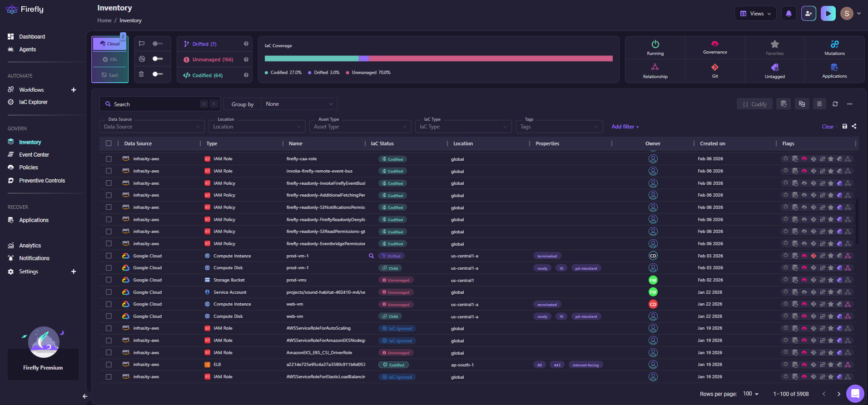The height and width of the screenshot is (405, 868).
Task: Click the Codified segment of IaC Coverage bar
Action: [x=312, y=59]
